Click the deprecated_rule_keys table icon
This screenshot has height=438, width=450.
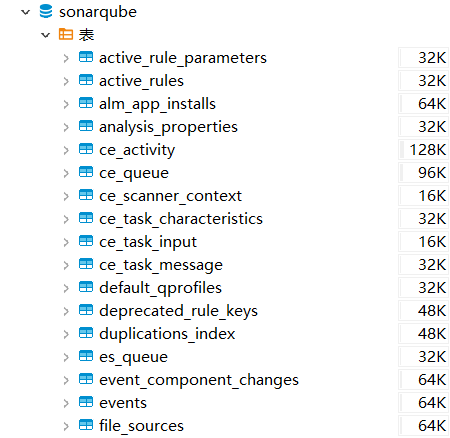pos(86,310)
